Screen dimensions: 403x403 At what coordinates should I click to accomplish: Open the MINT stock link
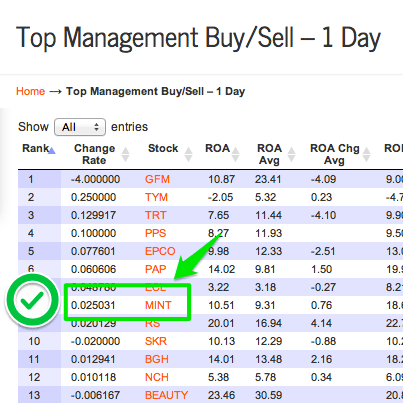click(158, 305)
